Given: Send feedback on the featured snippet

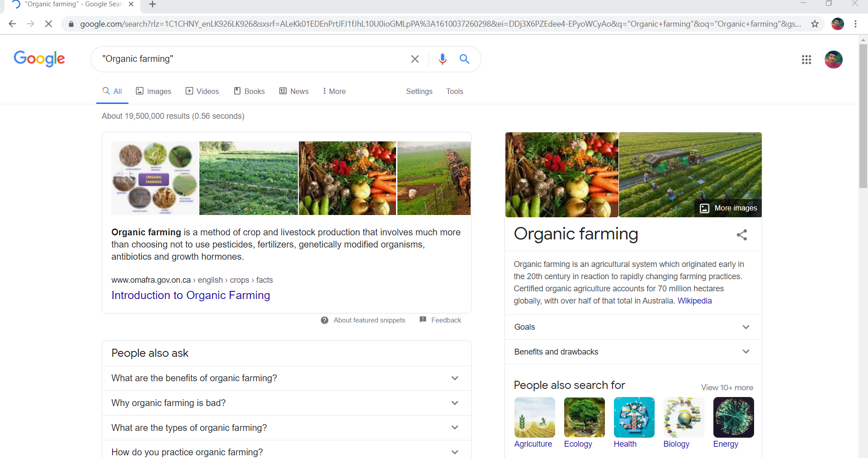Looking at the screenshot, I should pos(440,320).
